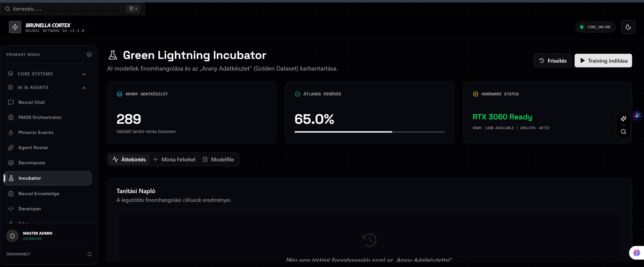The height and width of the screenshot is (267, 644).
Task: Toggle dark mode with the moon button
Action: [x=628, y=27]
